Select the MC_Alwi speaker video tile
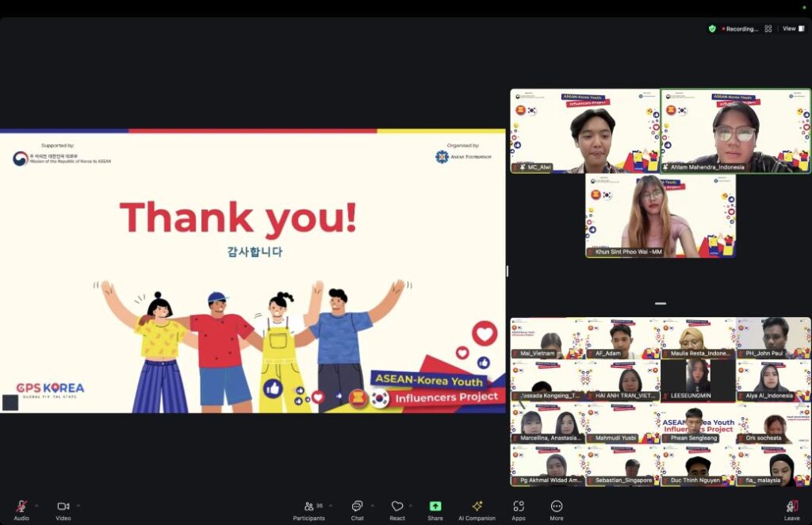Image resolution: width=812 pixels, height=525 pixels. [585, 131]
